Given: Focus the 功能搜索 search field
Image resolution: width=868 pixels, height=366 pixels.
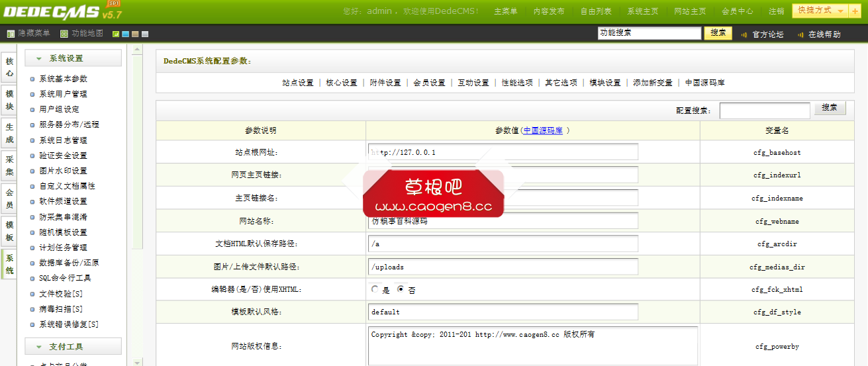Looking at the screenshot, I should coord(649,33).
